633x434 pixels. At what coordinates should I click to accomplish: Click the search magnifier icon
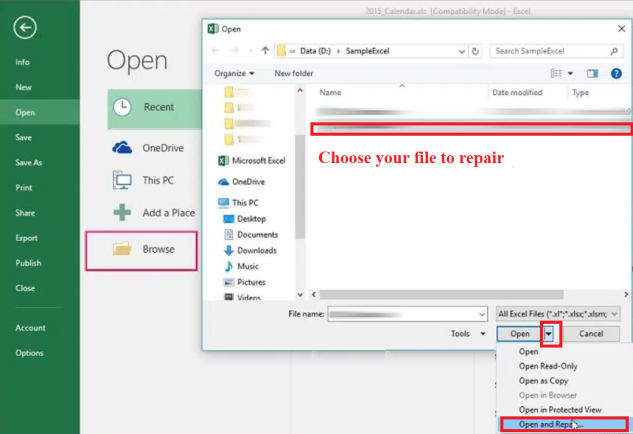click(614, 51)
